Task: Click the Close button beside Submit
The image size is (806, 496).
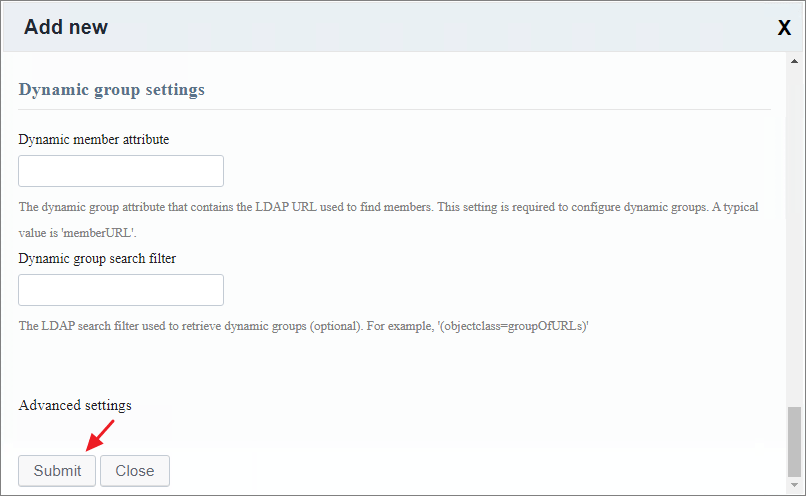Action: coord(134,471)
